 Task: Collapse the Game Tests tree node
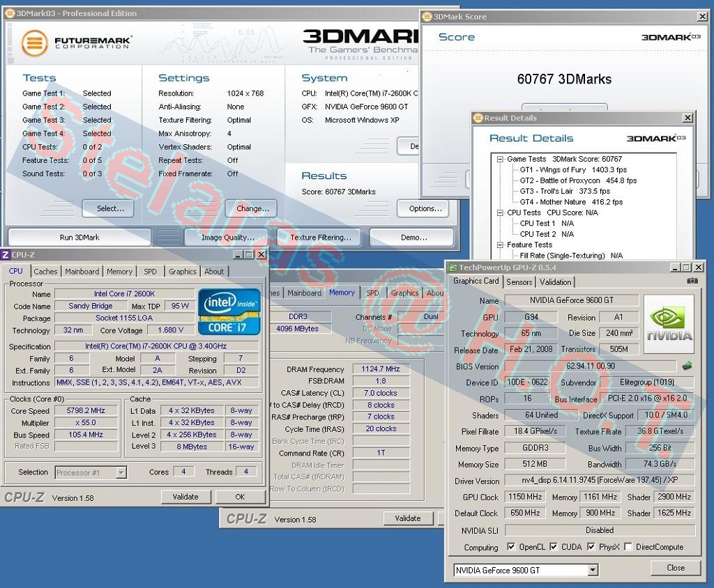pos(500,160)
